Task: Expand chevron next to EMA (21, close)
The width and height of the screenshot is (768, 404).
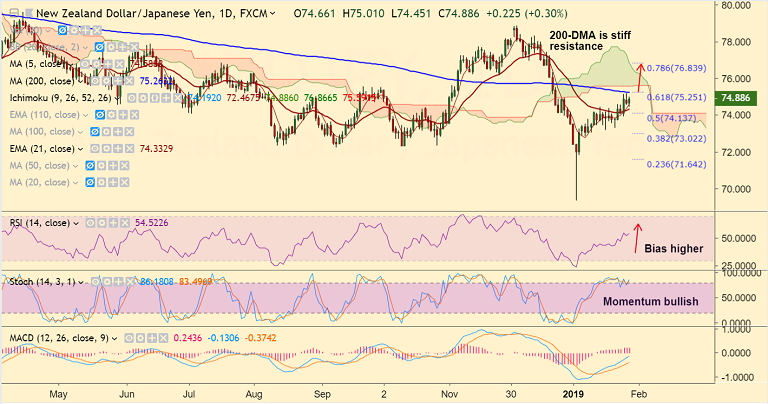Action: click(x=80, y=149)
